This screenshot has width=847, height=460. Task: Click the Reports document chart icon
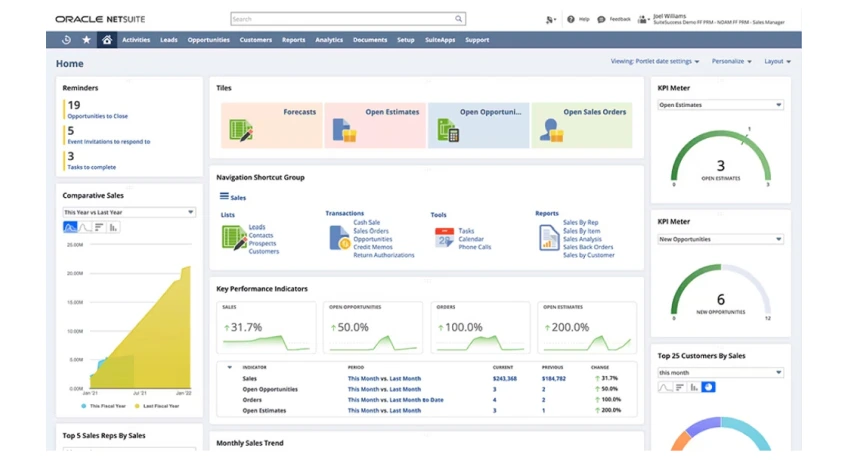point(549,238)
